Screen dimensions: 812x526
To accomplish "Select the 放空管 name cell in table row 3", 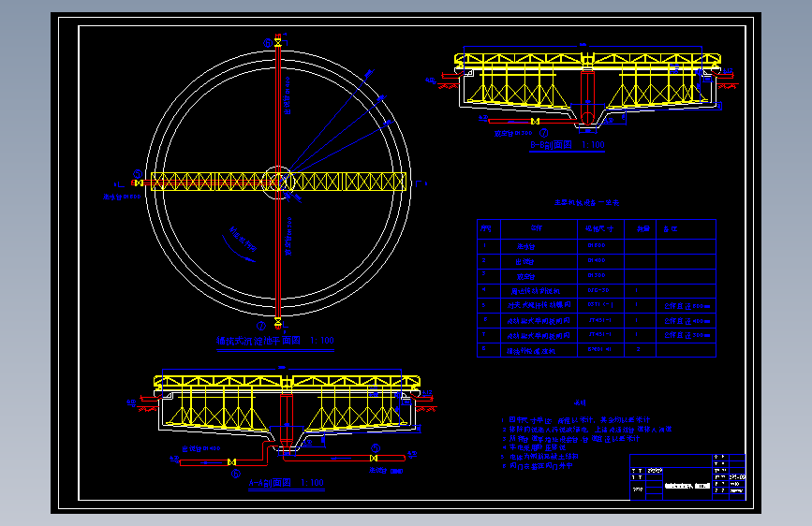I will pyautogui.click(x=539, y=276).
